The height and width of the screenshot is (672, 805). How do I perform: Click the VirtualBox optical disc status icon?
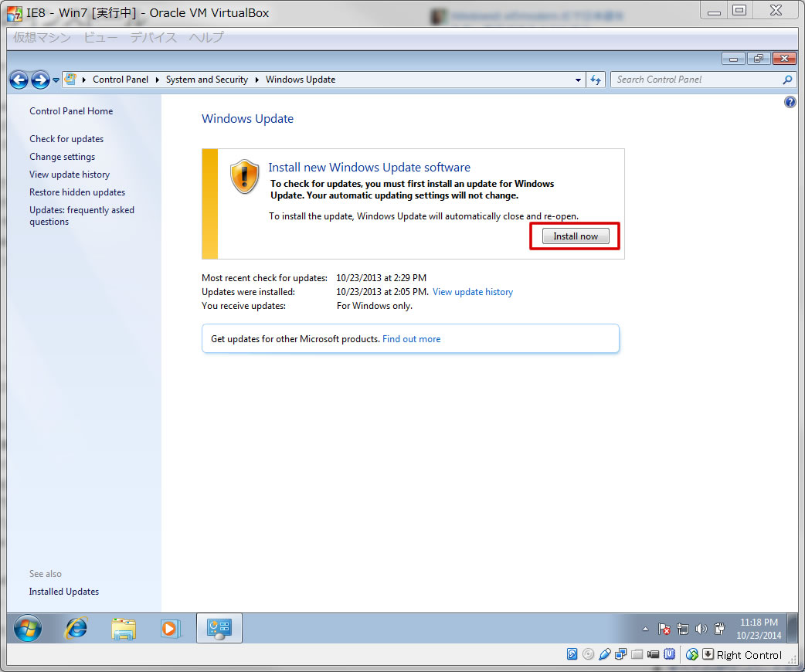(589, 654)
